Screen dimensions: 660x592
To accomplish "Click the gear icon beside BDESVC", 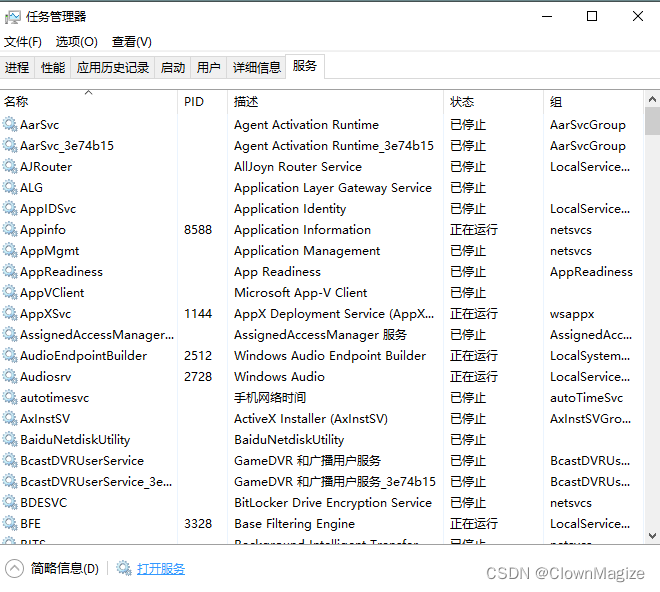I will click(10, 502).
